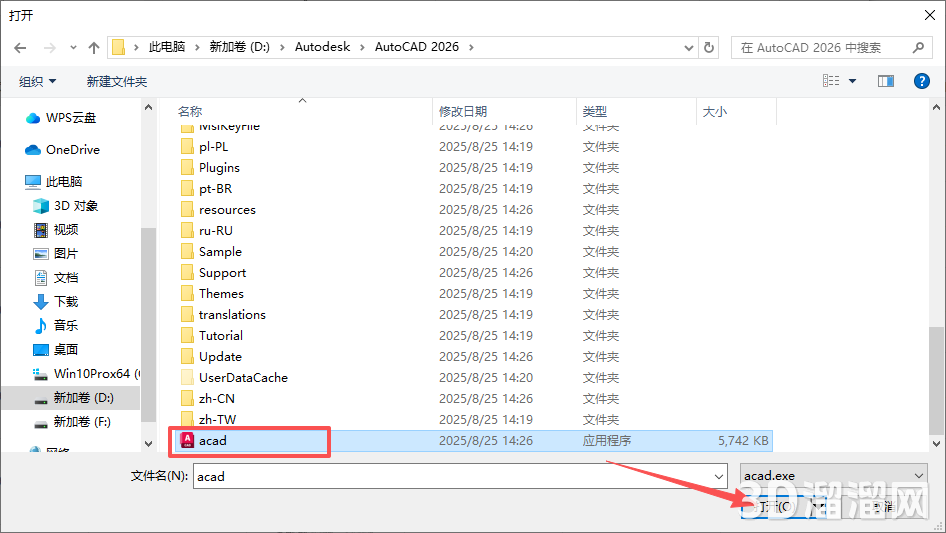Click the back navigation arrow

[20, 47]
